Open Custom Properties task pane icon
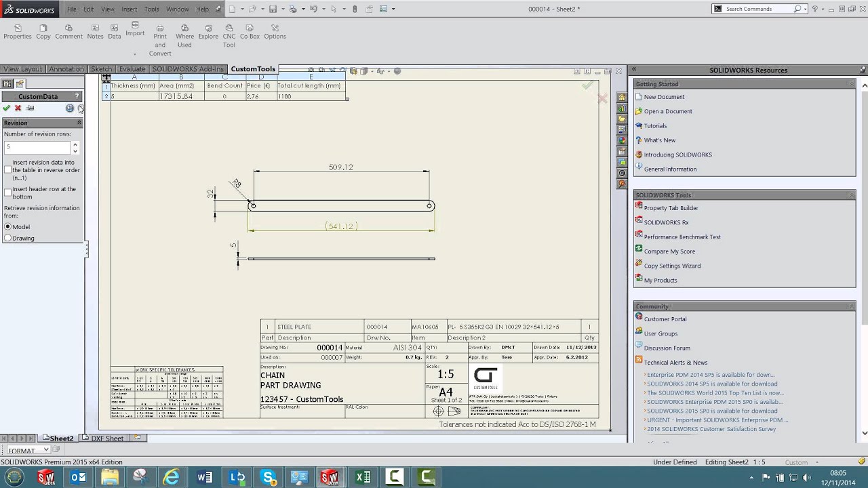The image size is (868, 488). 622,152
